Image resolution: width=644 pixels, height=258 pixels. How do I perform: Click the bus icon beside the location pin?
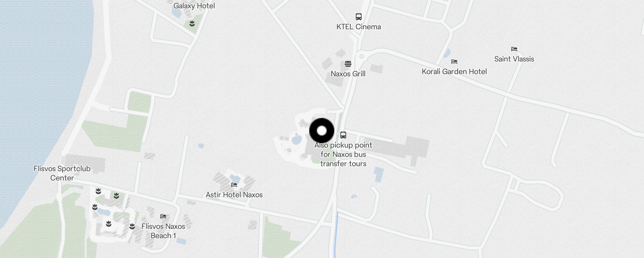click(x=343, y=135)
